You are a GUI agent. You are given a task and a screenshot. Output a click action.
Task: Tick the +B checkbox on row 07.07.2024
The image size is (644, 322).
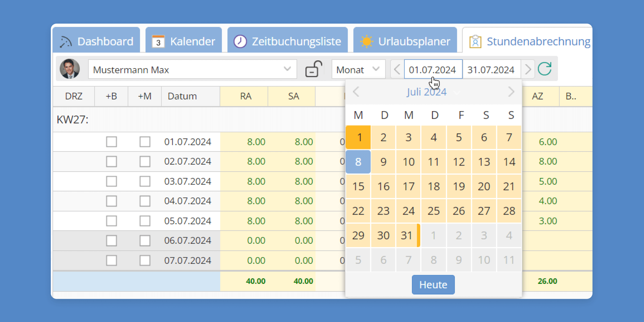(x=111, y=260)
